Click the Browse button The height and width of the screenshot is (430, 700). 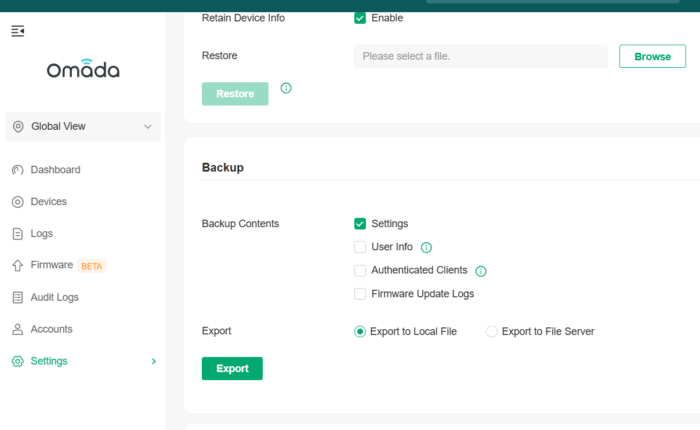pos(652,56)
